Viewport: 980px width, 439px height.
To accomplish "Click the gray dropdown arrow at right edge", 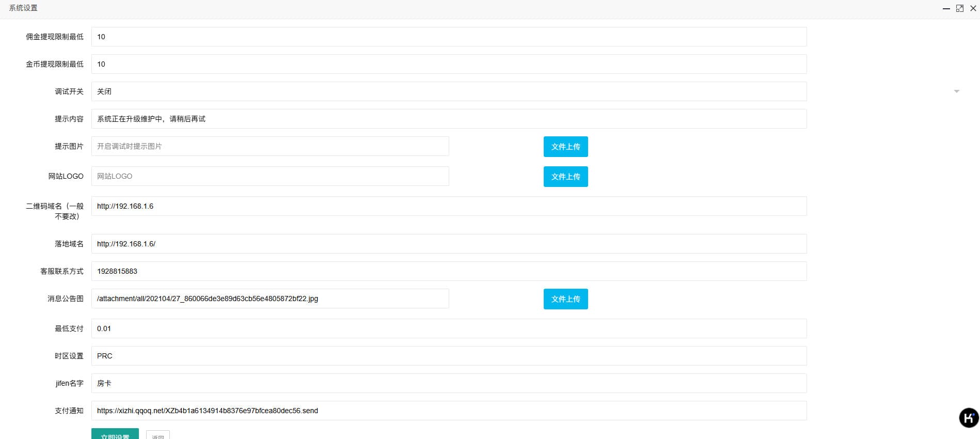I will coord(956,91).
